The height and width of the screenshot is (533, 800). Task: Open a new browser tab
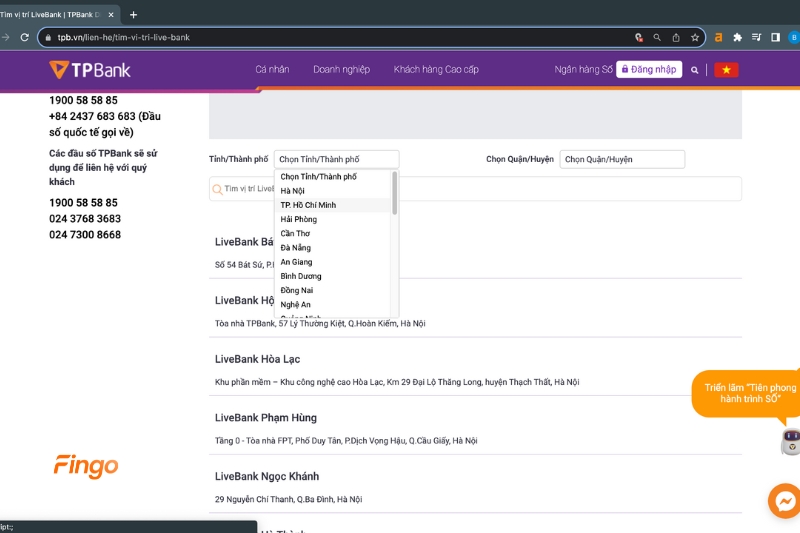coord(134,15)
